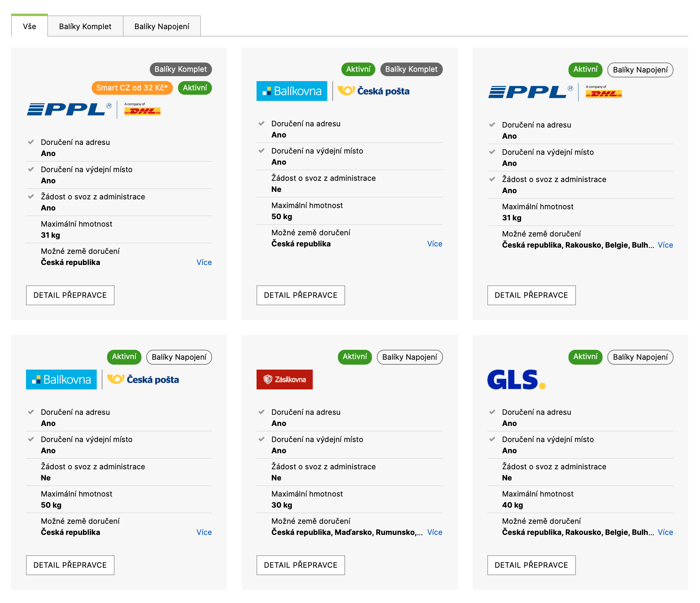Viewport: 700px width, 603px height.
Task: Open Více in Zásilkovna card
Action: [434, 532]
